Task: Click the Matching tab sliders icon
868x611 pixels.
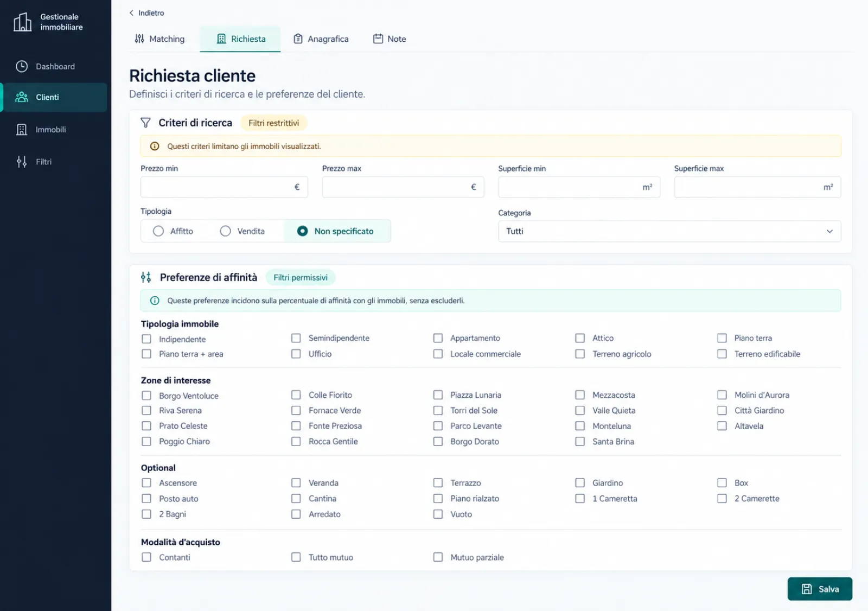Action: [139, 39]
